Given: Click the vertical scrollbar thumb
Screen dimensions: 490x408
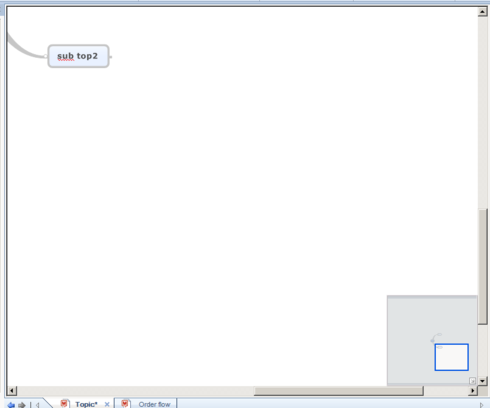Looking at the screenshot, I should click(x=483, y=266).
